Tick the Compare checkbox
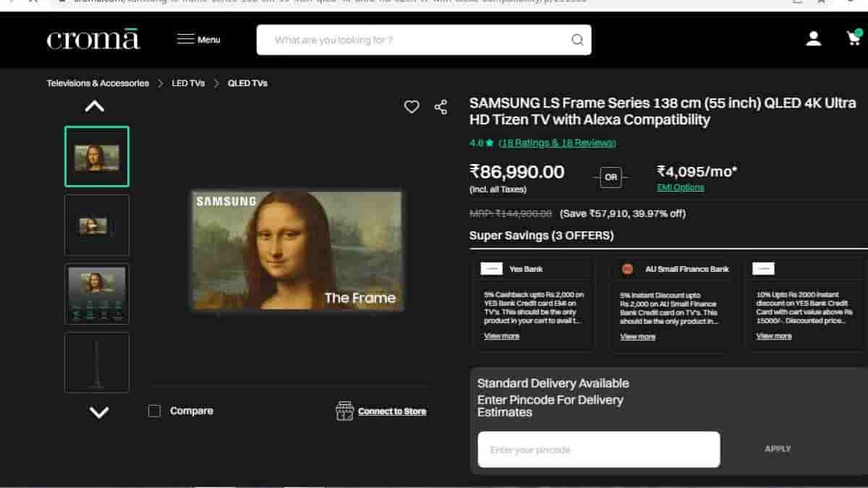 click(154, 411)
